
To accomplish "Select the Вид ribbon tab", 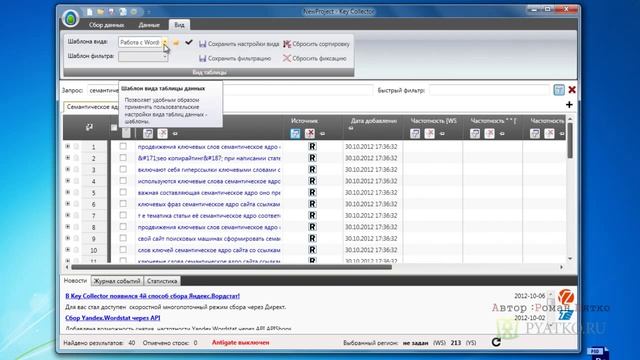I will (x=179, y=25).
